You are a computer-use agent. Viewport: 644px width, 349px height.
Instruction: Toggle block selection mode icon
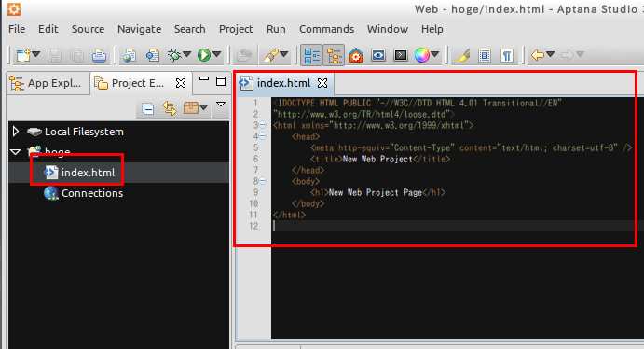point(485,55)
